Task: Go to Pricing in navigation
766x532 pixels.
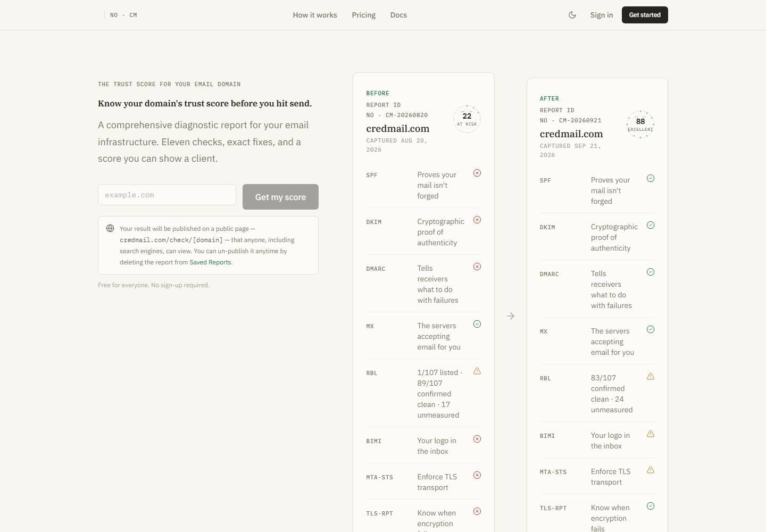Action: (x=364, y=15)
